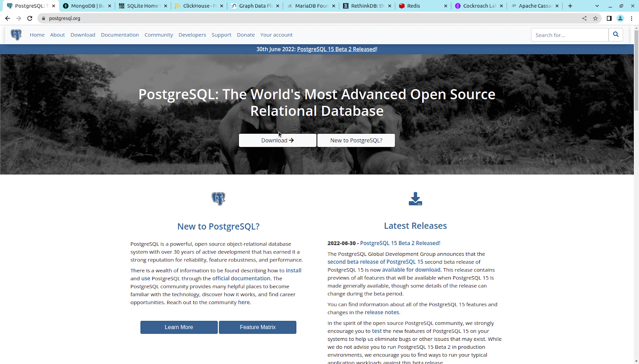This screenshot has height=364, width=639.
Task: Follow the 'release notes' link
Action: point(382,313)
